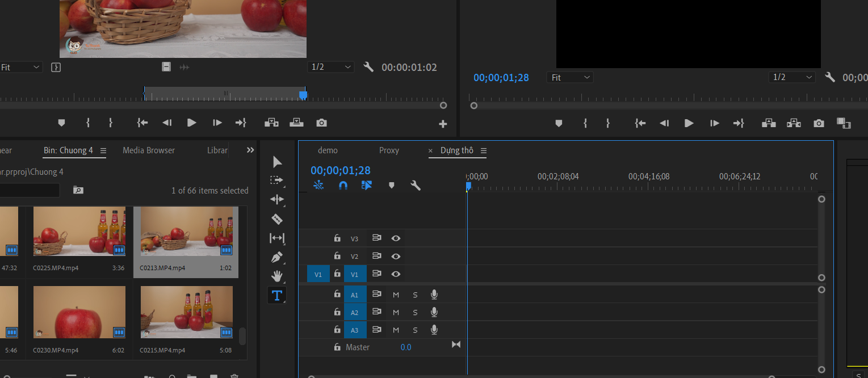
Task: Hide track V2 output with eye
Action: (x=396, y=257)
